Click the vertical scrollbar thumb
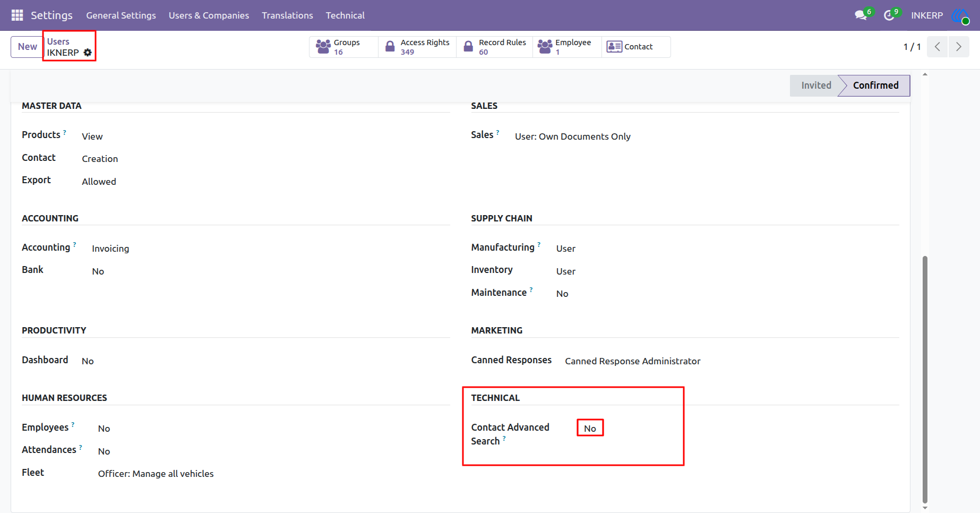The image size is (980, 513). [925, 379]
